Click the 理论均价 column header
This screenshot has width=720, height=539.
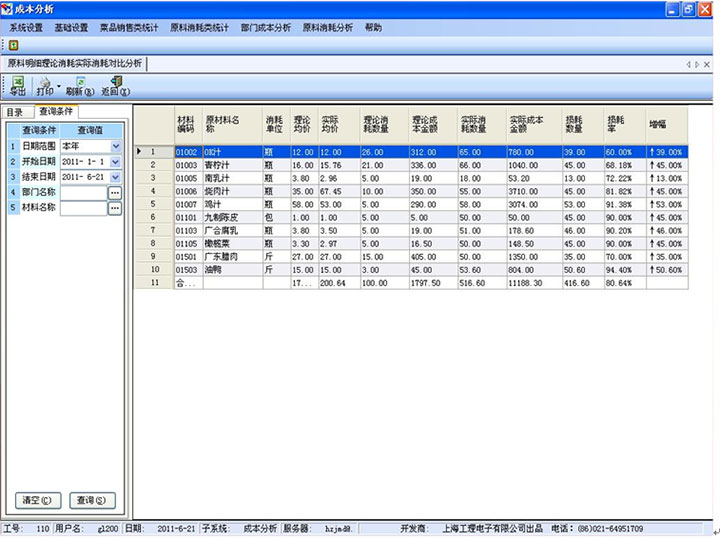304,124
